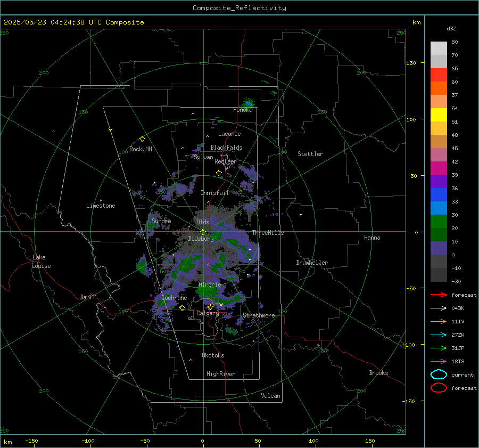Image resolution: width=479 pixels, height=448 pixels.
Task: Click the red forecast arrow in the legend
Action: click(x=439, y=295)
